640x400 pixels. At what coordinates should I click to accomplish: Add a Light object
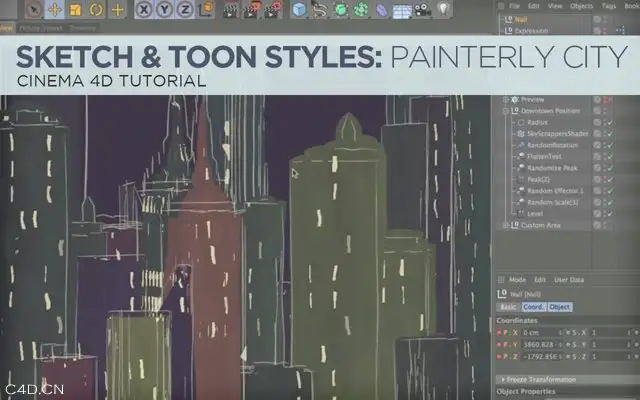point(443,9)
